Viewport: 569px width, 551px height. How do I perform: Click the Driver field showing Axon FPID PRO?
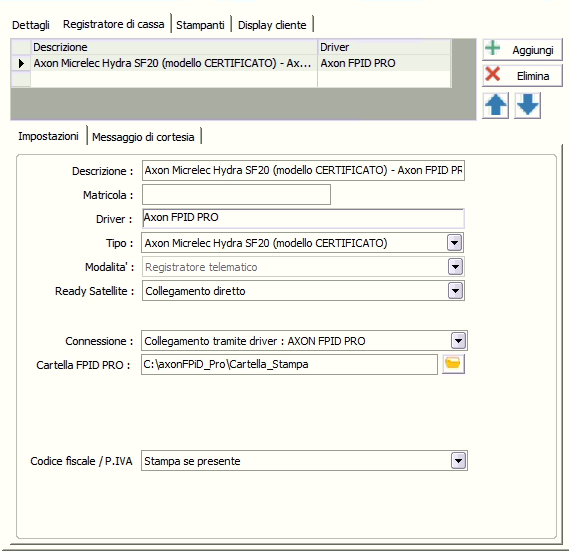[303, 218]
